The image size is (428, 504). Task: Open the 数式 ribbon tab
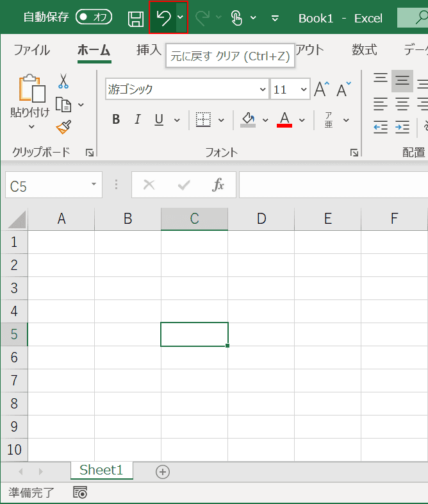pos(364,50)
